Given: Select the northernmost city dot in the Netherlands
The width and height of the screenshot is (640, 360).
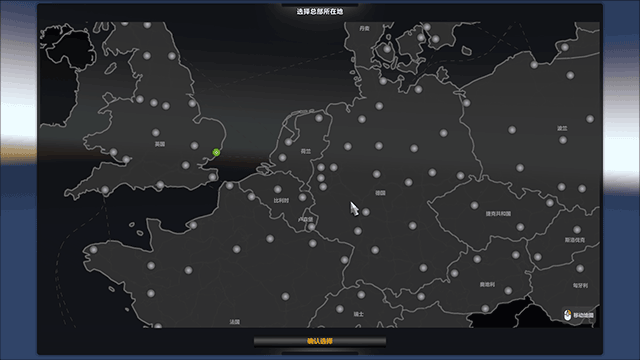Looking at the screenshot, I should (x=319, y=118).
